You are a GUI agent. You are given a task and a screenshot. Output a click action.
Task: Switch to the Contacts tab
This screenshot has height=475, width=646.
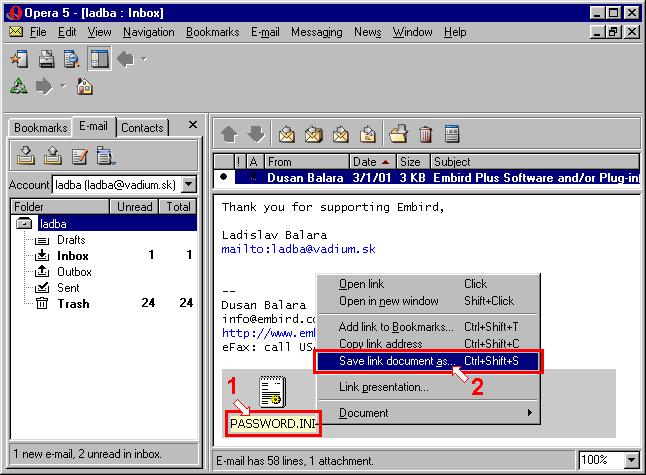(x=142, y=128)
